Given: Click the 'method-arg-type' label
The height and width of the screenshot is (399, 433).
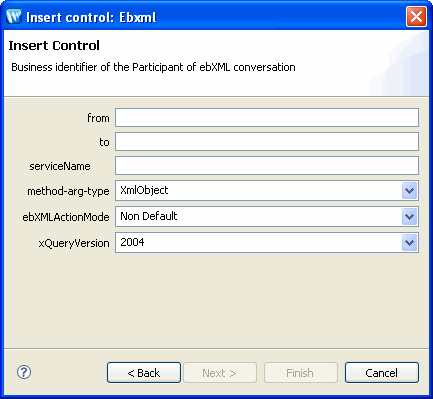Looking at the screenshot, I should point(68,191).
